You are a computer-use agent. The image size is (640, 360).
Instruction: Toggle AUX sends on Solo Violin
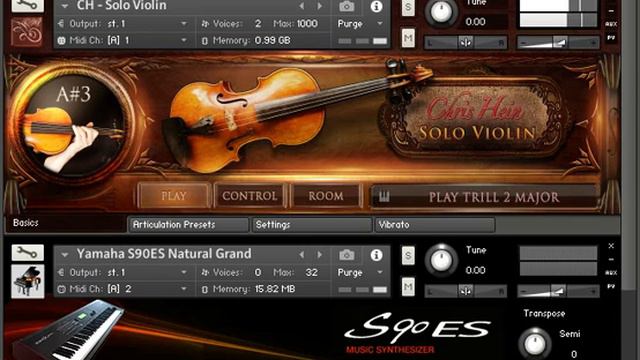tap(611, 24)
